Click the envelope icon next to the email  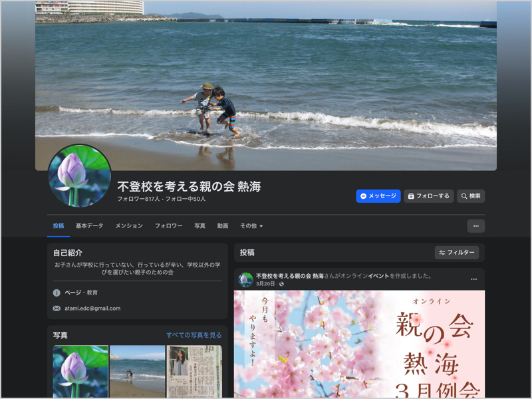(x=56, y=308)
